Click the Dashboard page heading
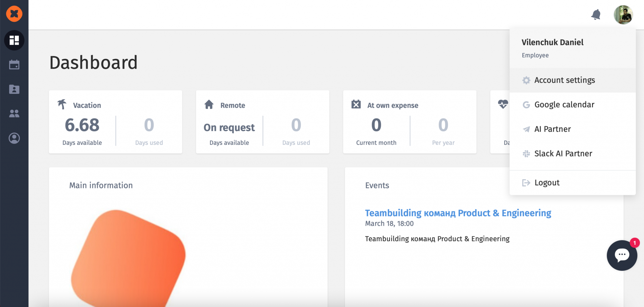 pyautogui.click(x=93, y=62)
